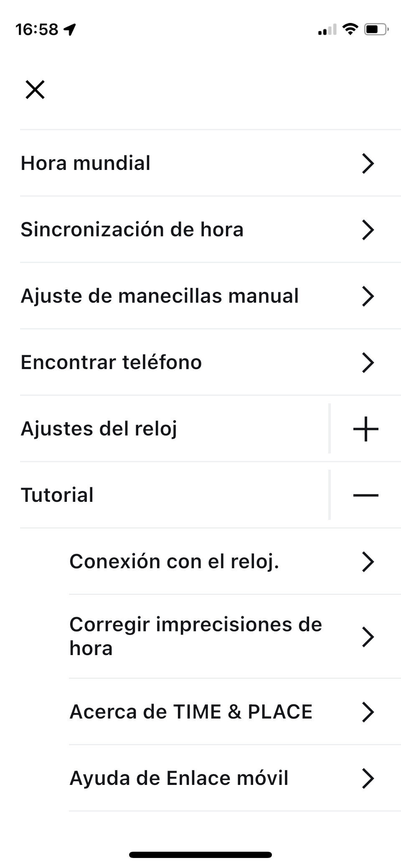Screen dimensions: 401x868
Task: Tap chevron beside Ayuda de Enlace móvil
Action: coord(367,778)
